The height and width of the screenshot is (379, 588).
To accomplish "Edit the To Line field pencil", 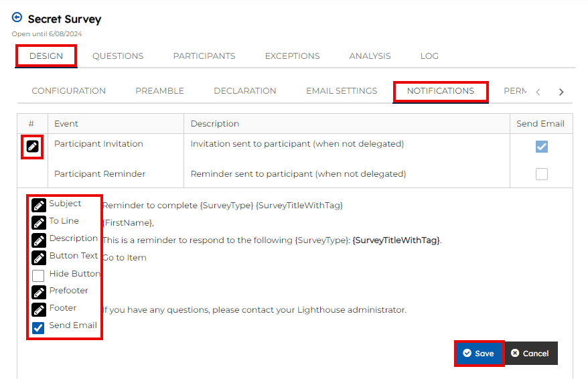I will 39,223.
